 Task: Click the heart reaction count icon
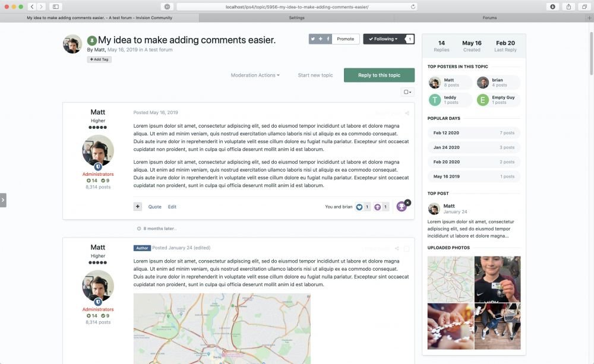coord(359,207)
